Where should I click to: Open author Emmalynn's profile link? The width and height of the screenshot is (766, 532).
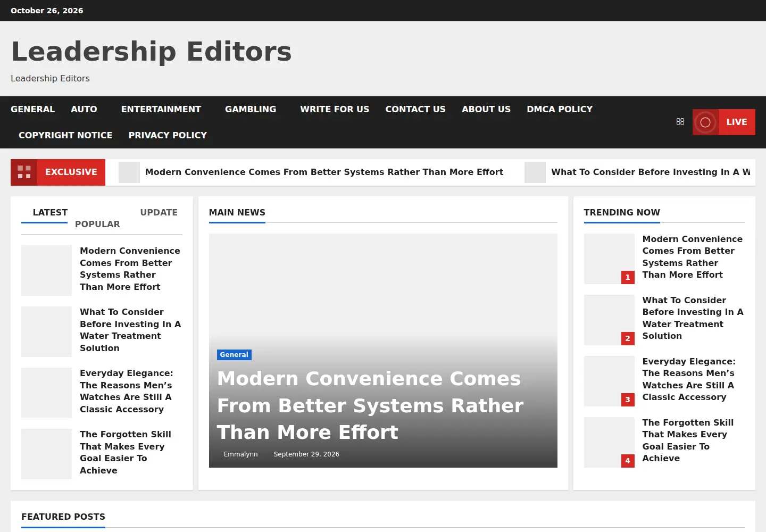pos(240,454)
